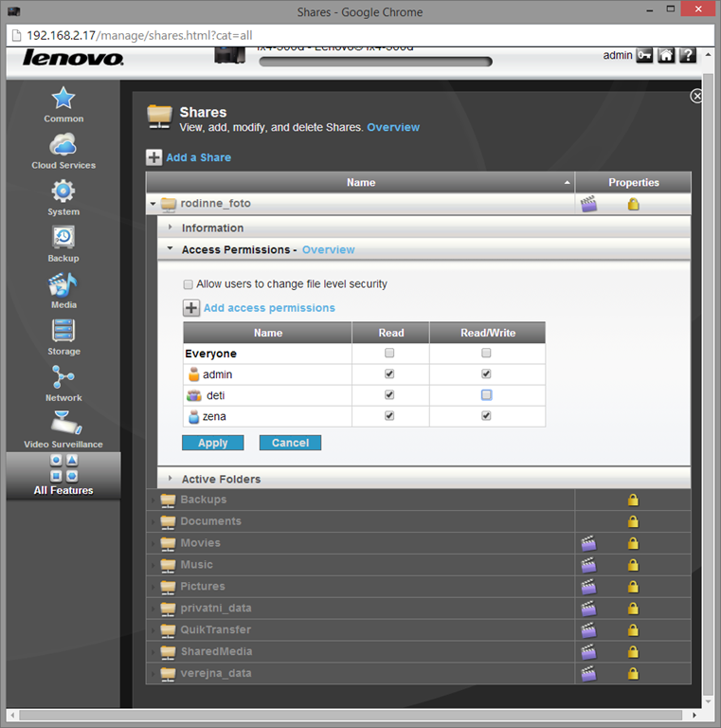The width and height of the screenshot is (721, 728).
Task: Check Read box for Everyone
Action: click(389, 354)
